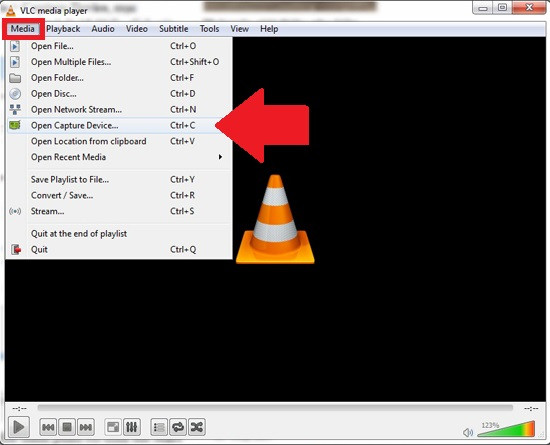Click the network icon beside Open Network Stream
This screenshot has height=445, width=550.
coord(15,109)
